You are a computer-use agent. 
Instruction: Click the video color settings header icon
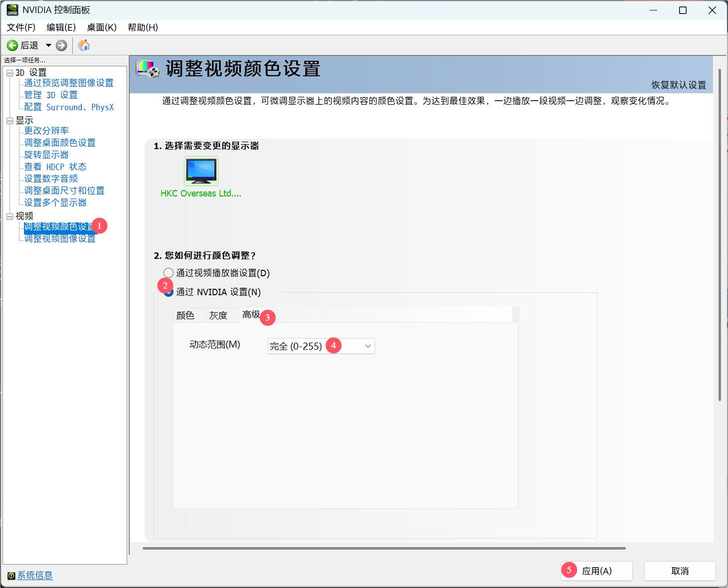[148, 69]
